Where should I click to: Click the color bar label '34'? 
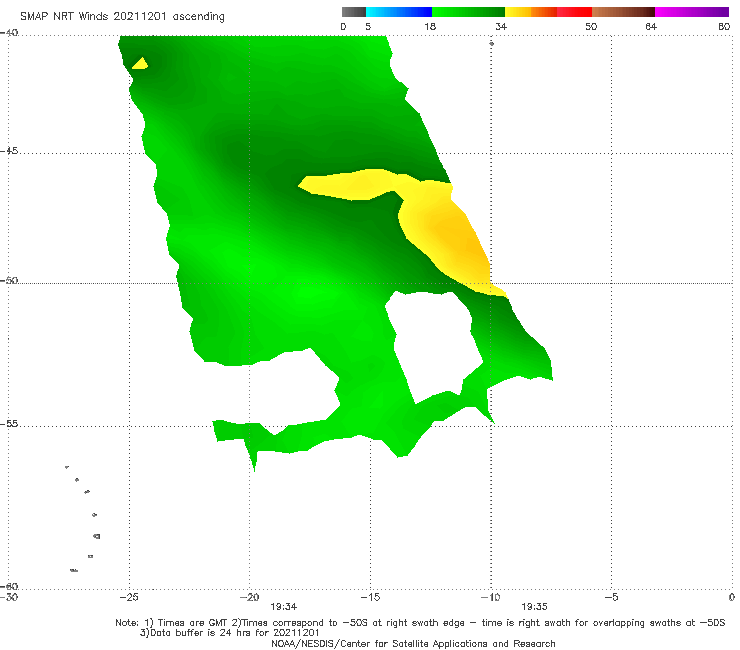pyautogui.click(x=501, y=27)
